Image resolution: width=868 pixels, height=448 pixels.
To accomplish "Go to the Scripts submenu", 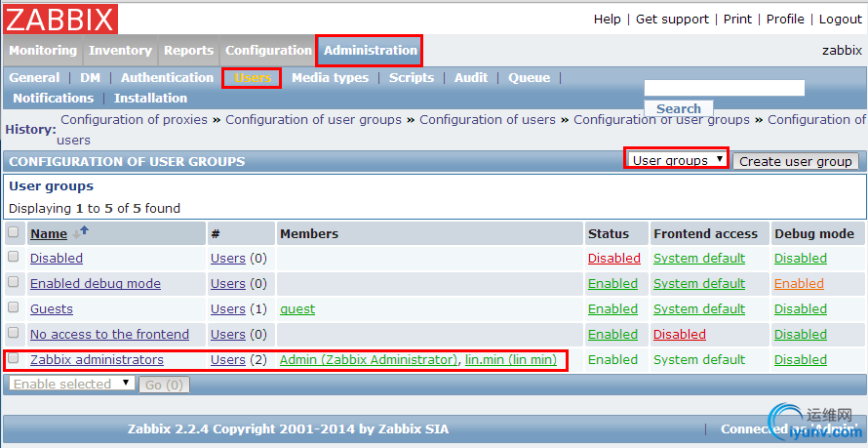I will (x=412, y=77).
